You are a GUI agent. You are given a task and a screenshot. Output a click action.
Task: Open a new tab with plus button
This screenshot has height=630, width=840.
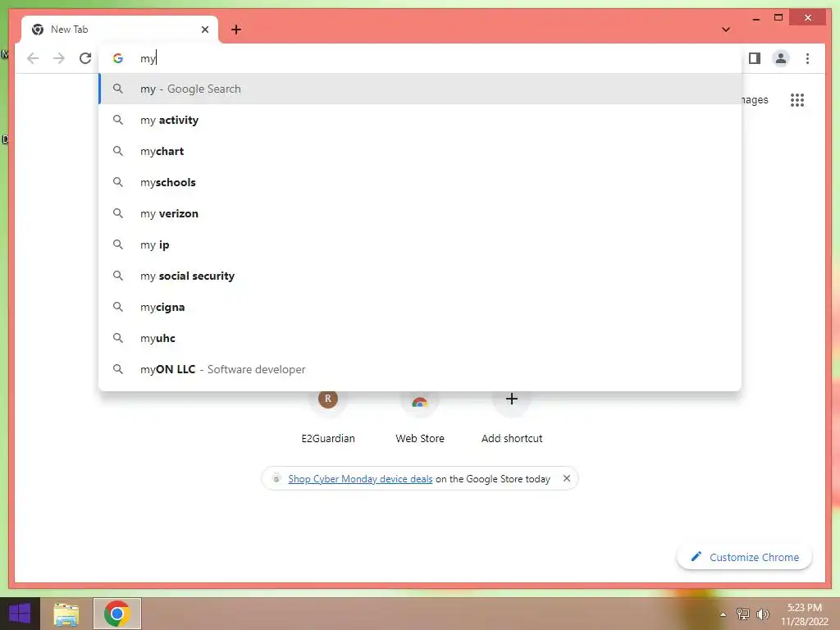[x=236, y=30]
